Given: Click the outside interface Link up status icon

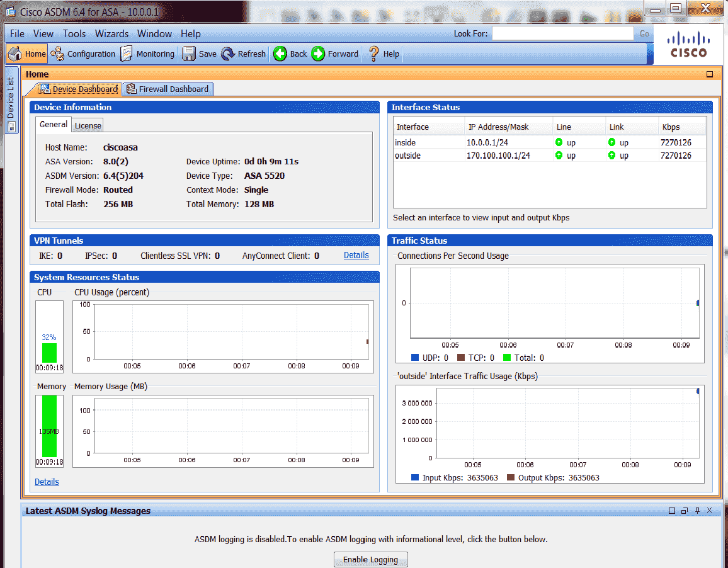Looking at the screenshot, I should click(x=612, y=155).
